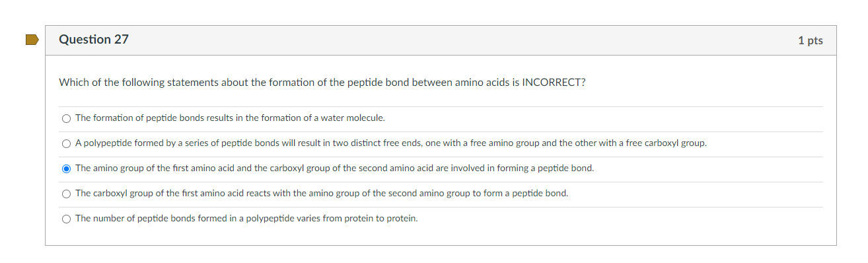This screenshot has width=868, height=263.
Task: Click the word INCORRECT in the question prompt
Action: (554, 83)
